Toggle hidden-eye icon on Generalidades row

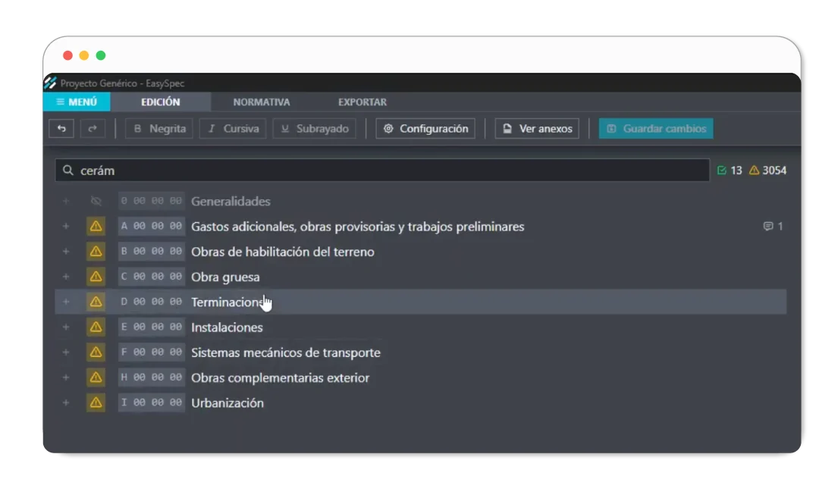pos(96,201)
